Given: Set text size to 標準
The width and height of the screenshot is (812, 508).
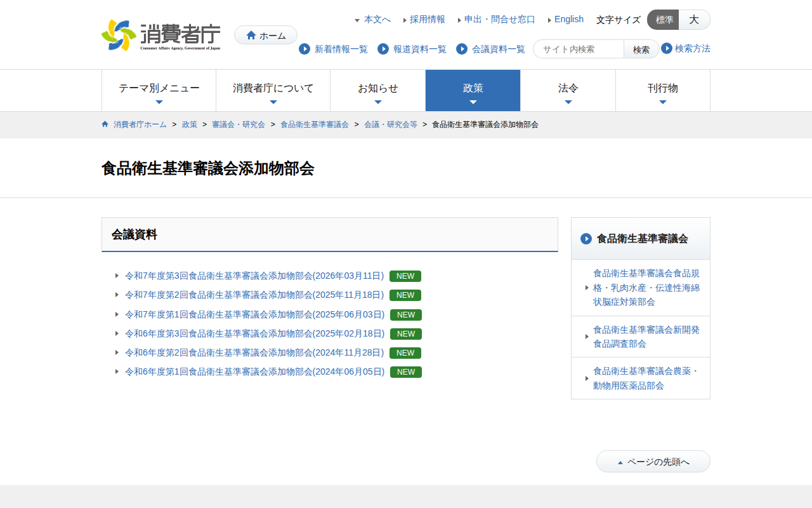Looking at the screenshot, I should 664,20.
